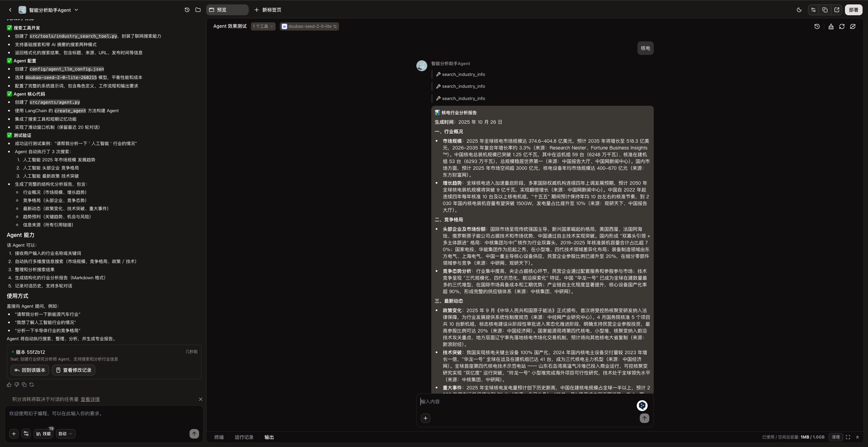Dismiss the credits consumption notice
This screenshot has width=868, height=447.
coord(200,399)
